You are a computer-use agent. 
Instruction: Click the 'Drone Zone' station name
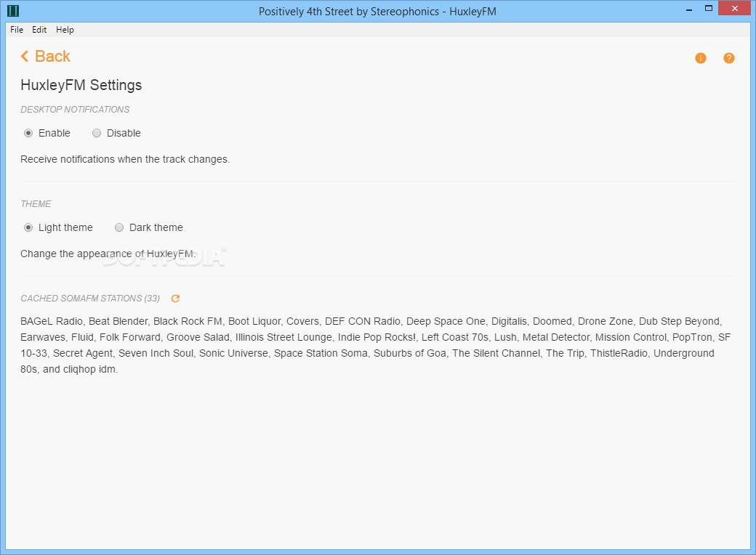(x=605, y=321)
